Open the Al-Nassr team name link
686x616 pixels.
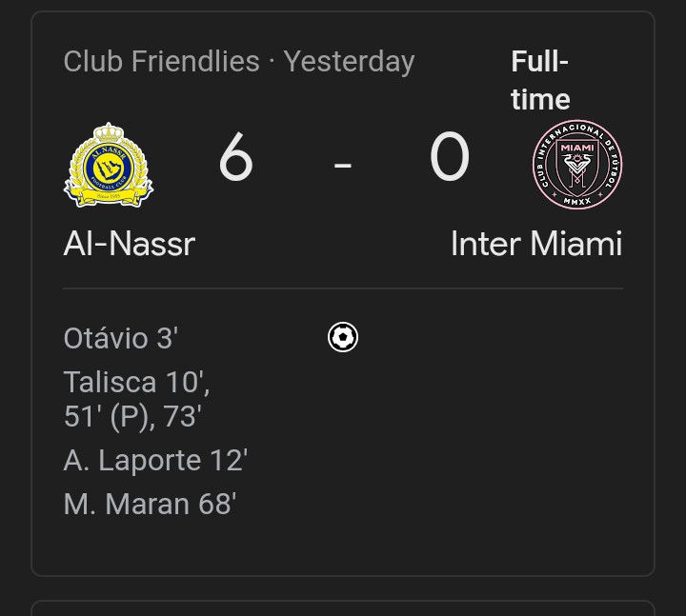point(130,244)
